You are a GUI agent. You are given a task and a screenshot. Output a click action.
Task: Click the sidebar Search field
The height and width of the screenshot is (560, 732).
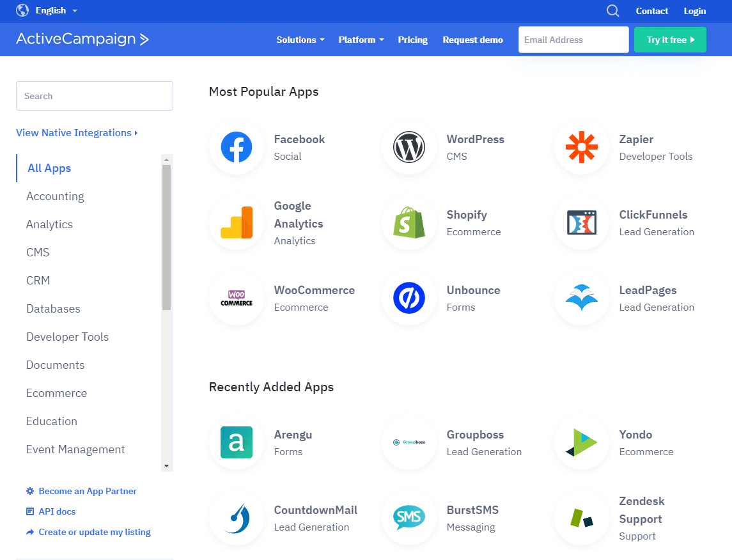click(x=95, y=96)
